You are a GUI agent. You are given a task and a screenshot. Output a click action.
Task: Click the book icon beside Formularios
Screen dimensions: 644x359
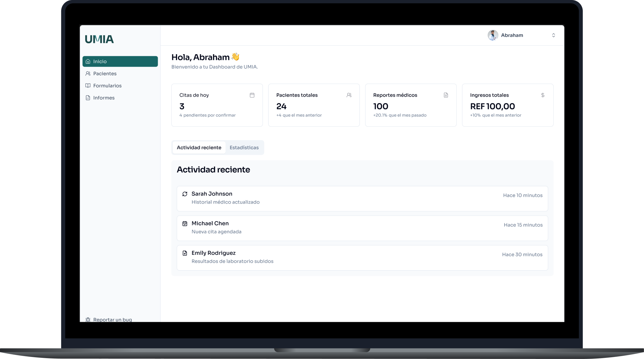click(88, 85)
